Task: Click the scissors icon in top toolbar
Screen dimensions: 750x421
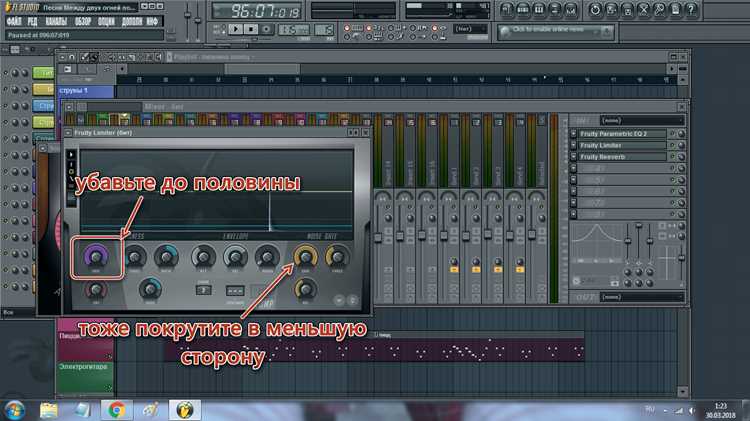Action: (x=643, y=10)
